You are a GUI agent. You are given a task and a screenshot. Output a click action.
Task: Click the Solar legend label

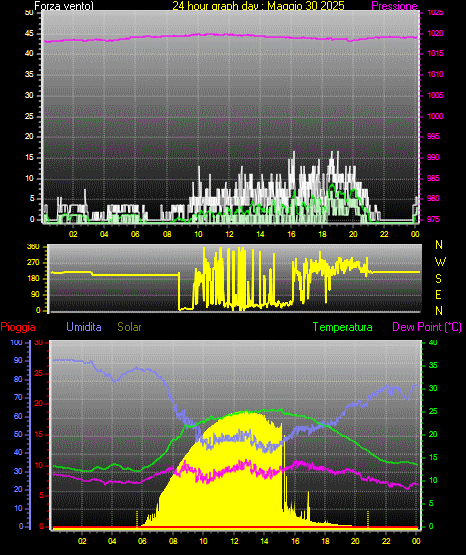(x=129, y=327)
